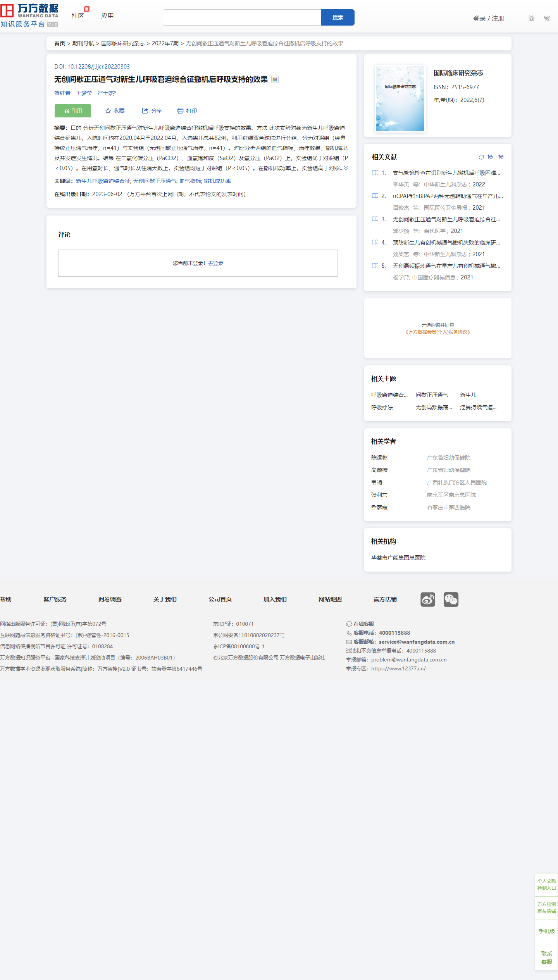Open the journal cover thumbnail
Image resolution: width=558 pixels, height=980 pixels.
(x=400, y=98)
